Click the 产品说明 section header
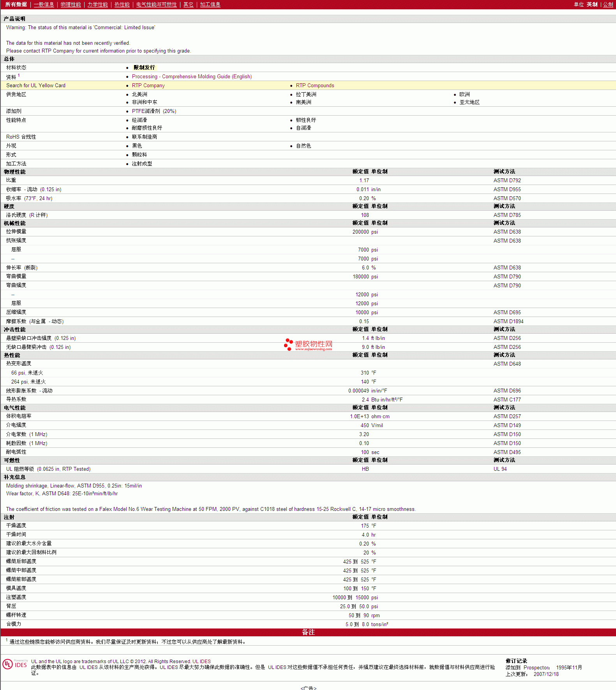 coord(14,19)
